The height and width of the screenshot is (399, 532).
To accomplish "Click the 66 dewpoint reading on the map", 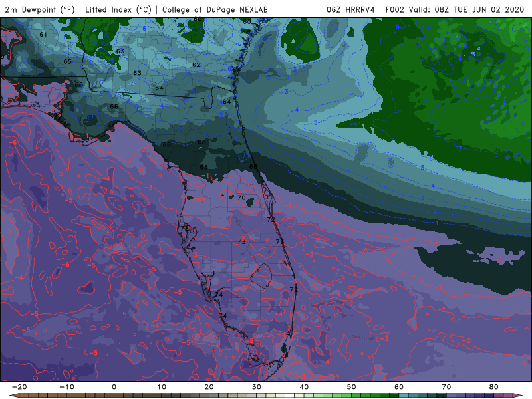I will 114,106.
